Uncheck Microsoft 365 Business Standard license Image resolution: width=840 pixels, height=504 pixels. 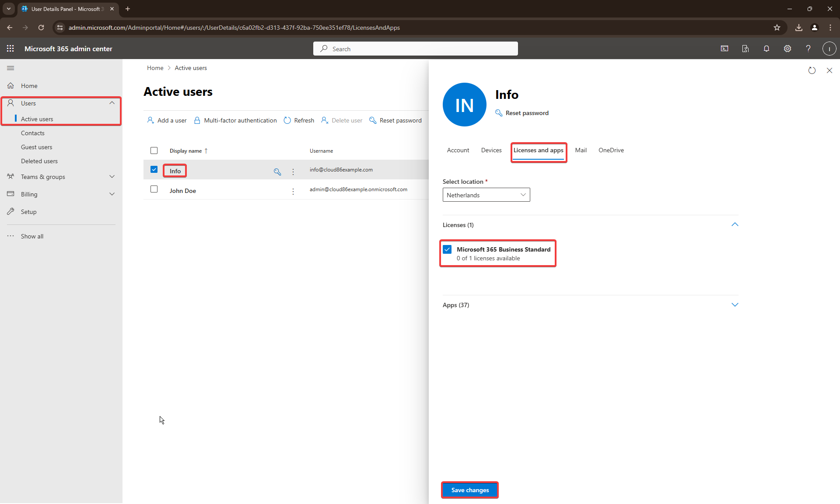pyautogui.click(x=447, y=249)
